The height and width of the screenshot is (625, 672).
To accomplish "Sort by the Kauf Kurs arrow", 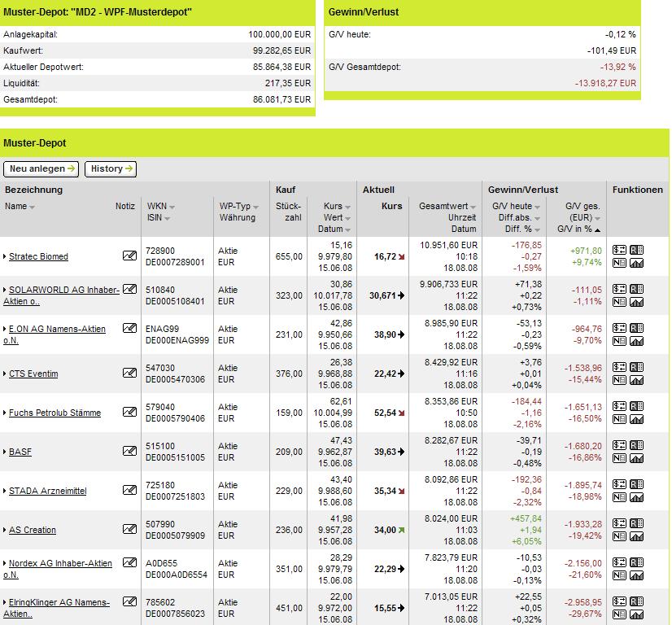I will coord(347,207).
